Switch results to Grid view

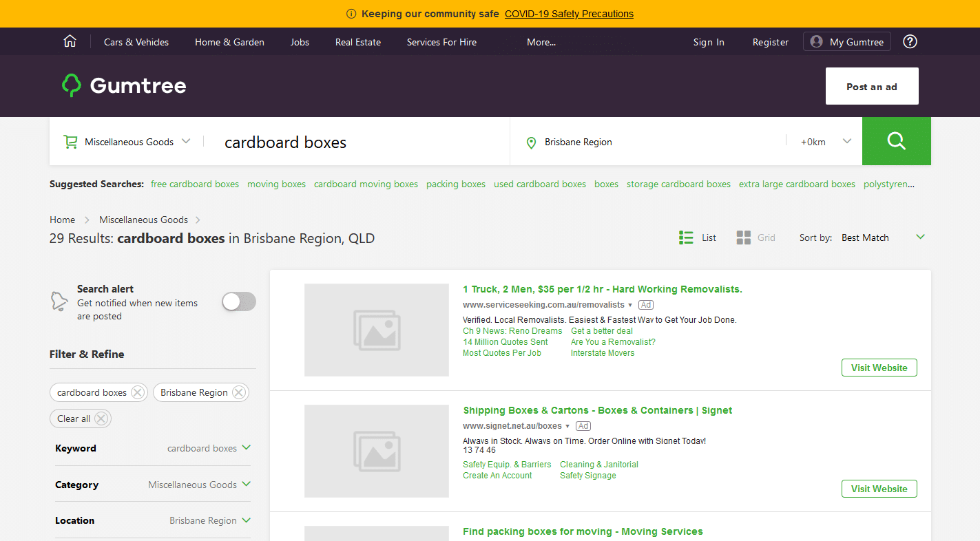coord(743,237)
